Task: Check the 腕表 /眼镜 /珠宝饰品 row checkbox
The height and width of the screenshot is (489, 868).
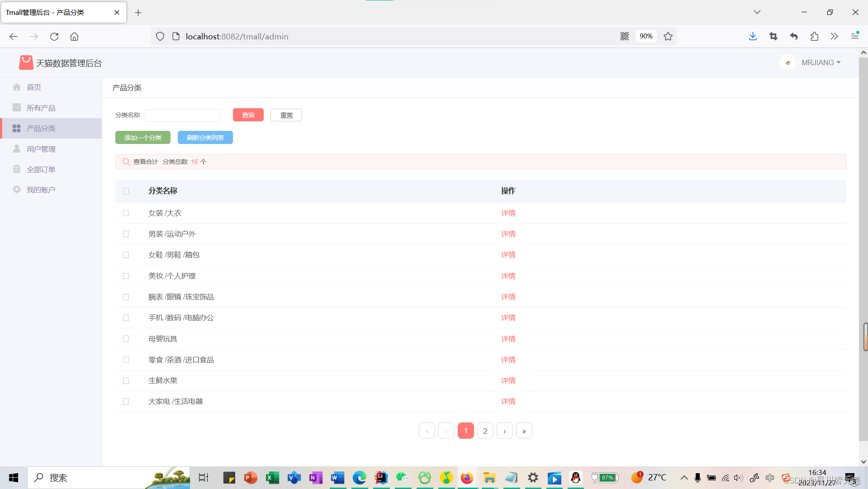Action: pyautogui.click(x=126, y=297)
